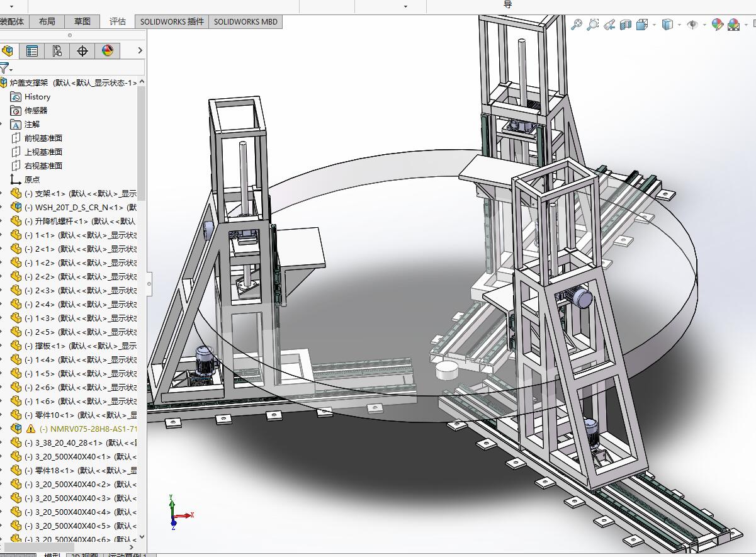Screen dimensions: 756x557
Task: Switch to the DimXpertManager crosshair tab
Action: (x=82, y=51)
